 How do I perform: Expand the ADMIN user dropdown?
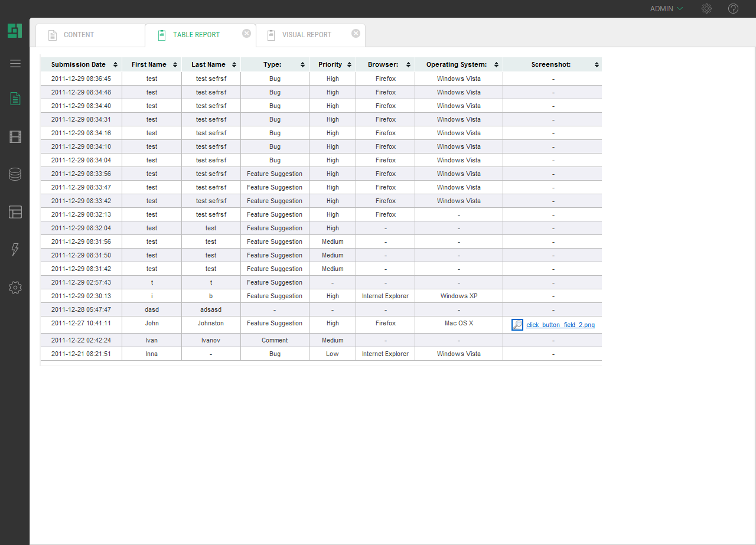point(666,9)
